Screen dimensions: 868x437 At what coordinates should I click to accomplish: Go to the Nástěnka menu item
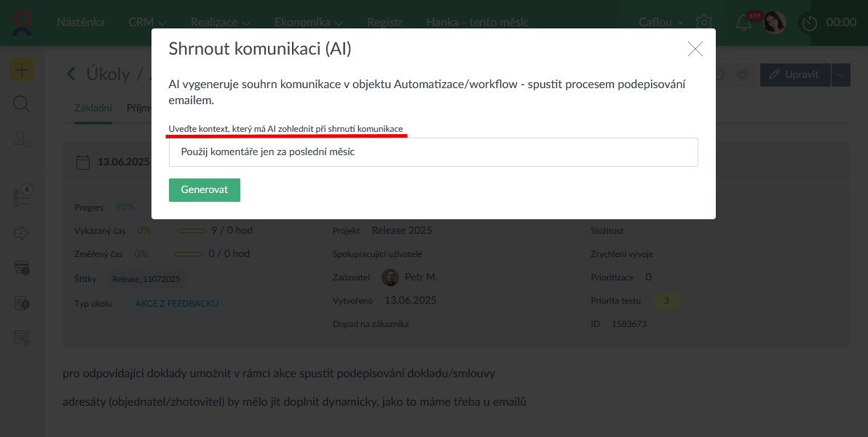click(81, 23)
